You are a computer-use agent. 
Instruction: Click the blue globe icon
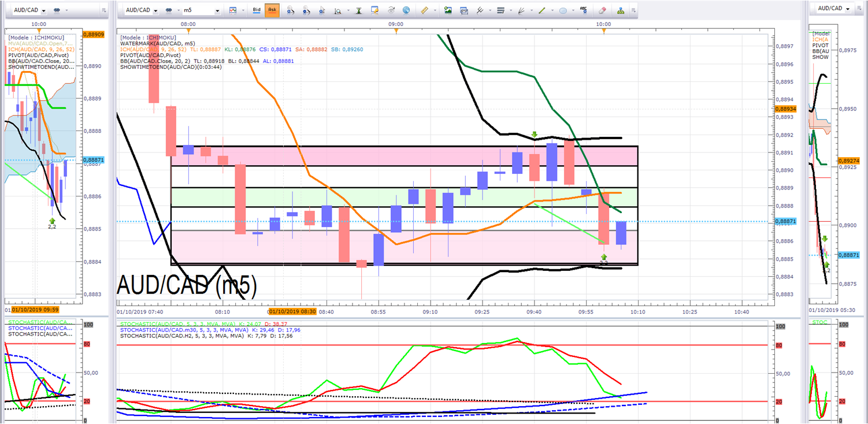pyautogui.click(x=406, y=10)
